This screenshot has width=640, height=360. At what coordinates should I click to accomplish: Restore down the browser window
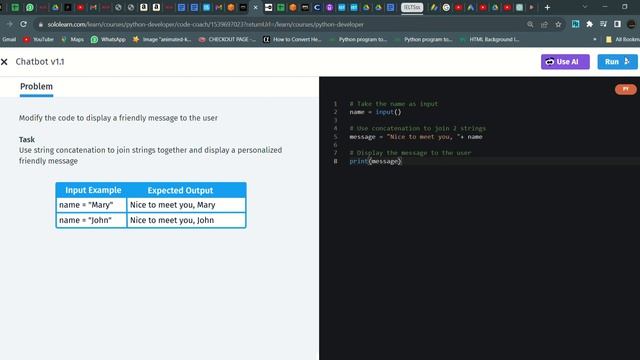point(624,7)
